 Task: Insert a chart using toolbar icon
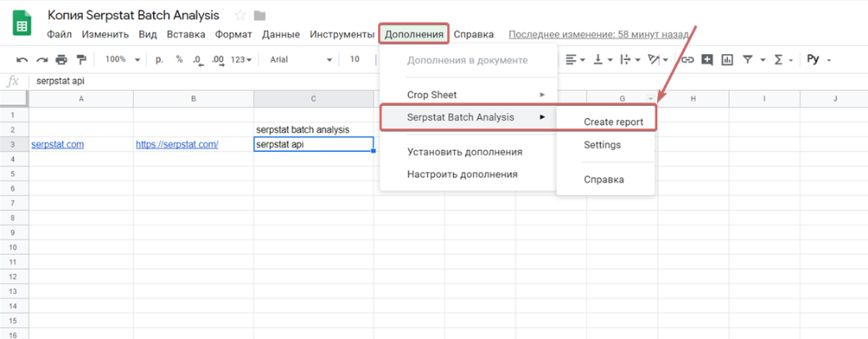click(x=727, y=59)
